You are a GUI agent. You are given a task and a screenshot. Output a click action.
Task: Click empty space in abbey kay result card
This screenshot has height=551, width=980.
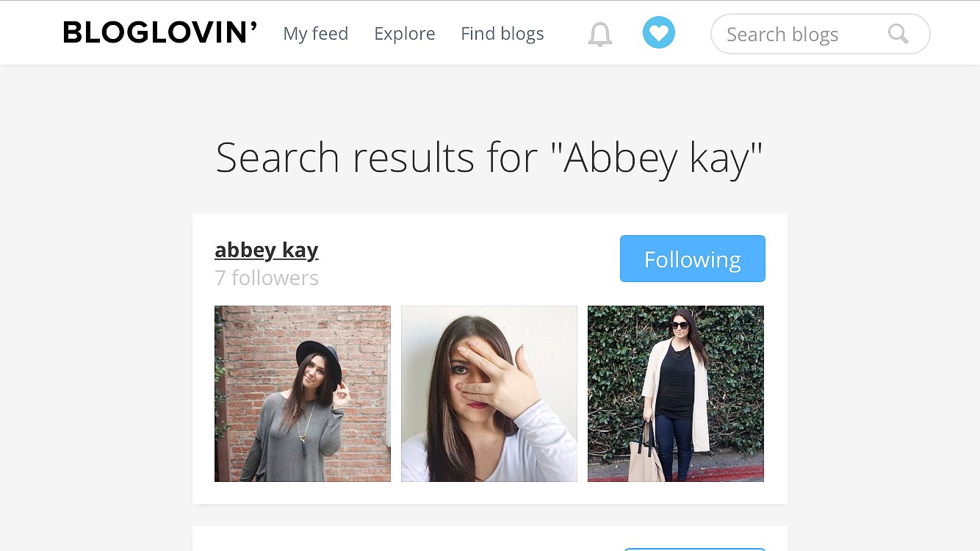point(470,261)
